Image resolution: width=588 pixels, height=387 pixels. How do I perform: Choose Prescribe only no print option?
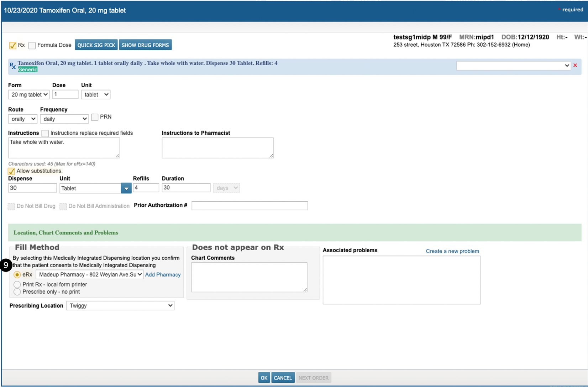click(17, 292)
